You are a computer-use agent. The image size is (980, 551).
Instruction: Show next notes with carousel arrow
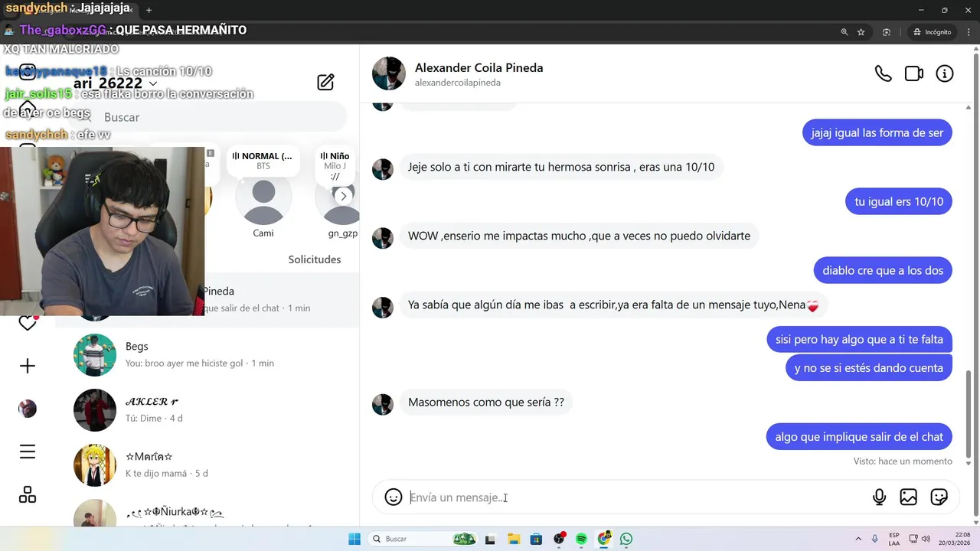(x=343, y=196)
